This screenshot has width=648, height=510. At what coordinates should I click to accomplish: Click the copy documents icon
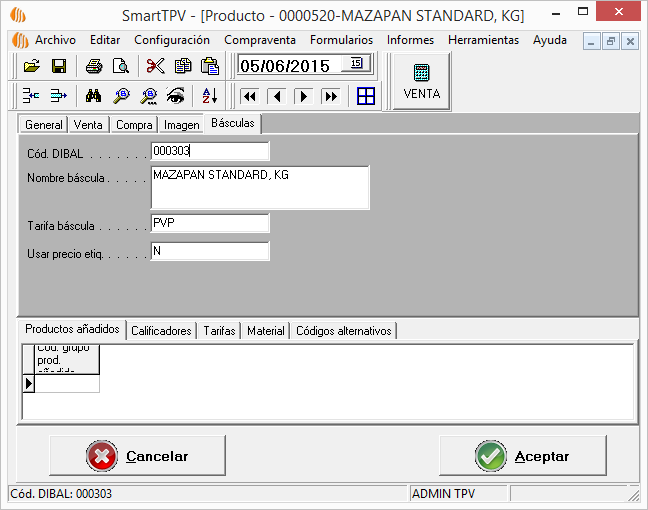tap(183, 66)
